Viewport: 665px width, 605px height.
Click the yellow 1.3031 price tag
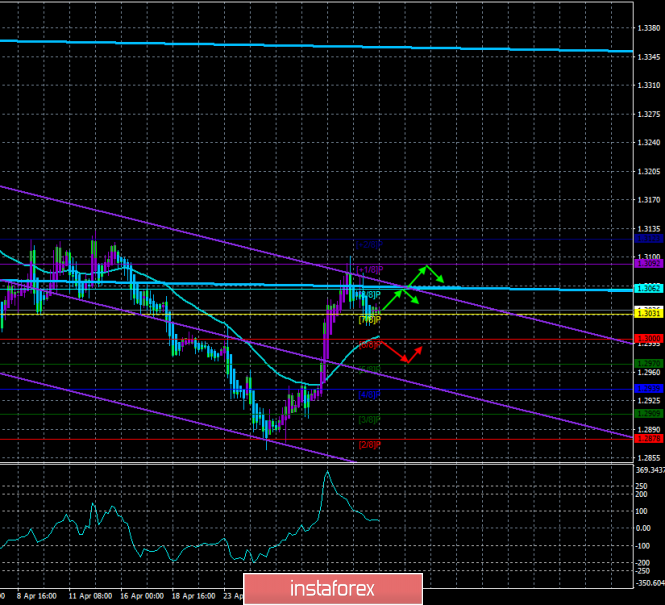(x=648, y=314)
